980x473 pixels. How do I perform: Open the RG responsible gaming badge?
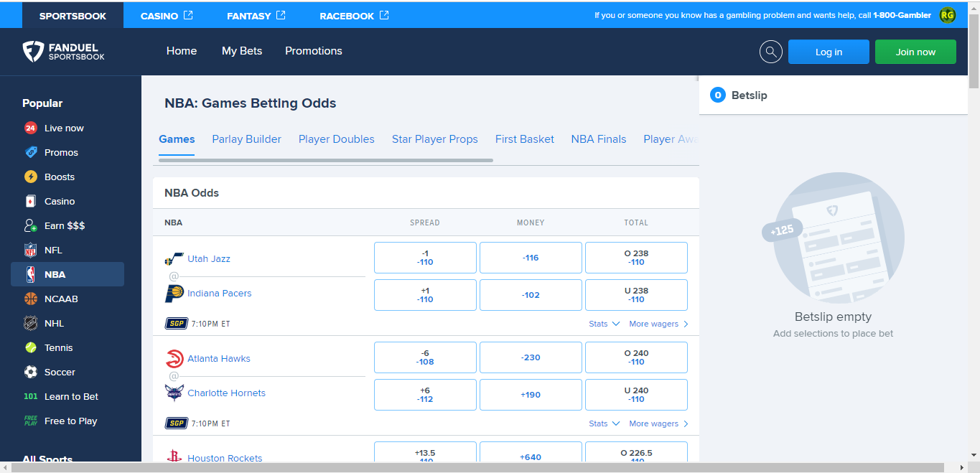(948, 15)
